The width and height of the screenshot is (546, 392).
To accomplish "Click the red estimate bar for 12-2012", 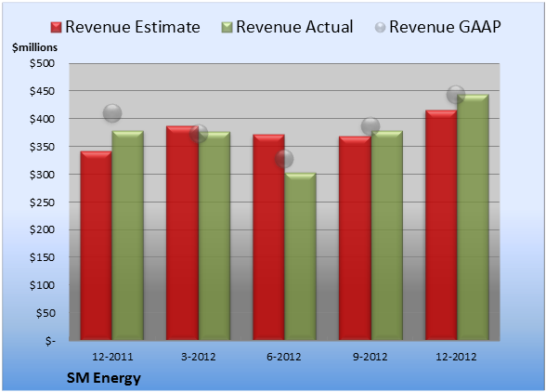I will (441, 225).
